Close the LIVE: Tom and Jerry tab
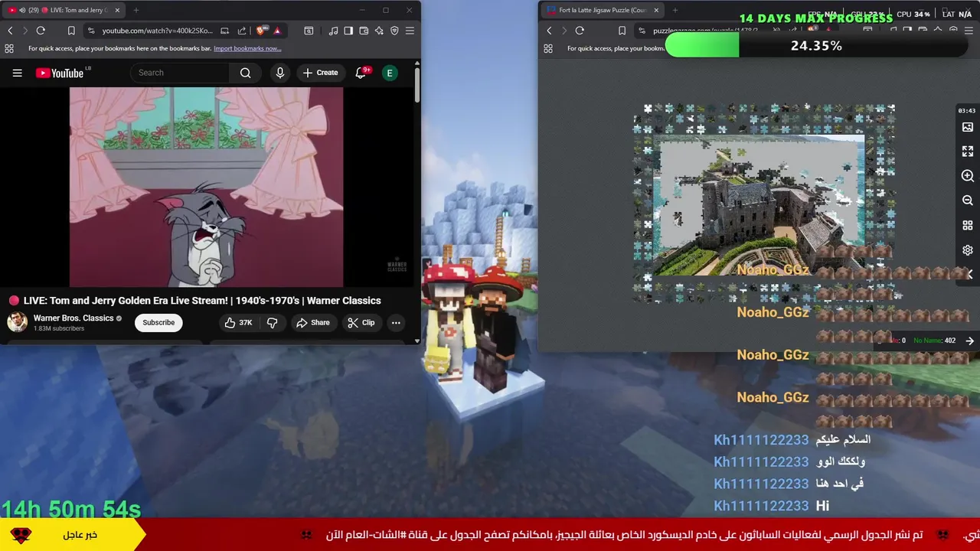Screen dimensions: 980x551 pos(117,10)
